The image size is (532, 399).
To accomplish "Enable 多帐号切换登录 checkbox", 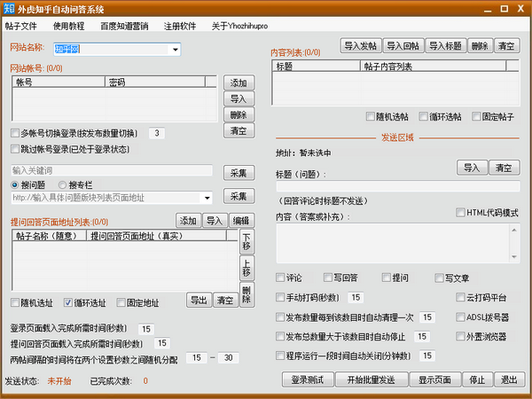I will tap(14, 133).
